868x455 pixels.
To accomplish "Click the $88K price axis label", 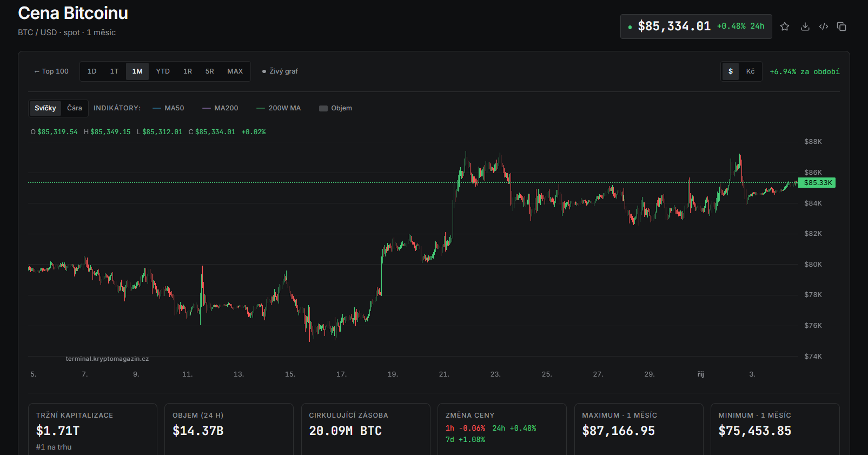I will (813, 142).
